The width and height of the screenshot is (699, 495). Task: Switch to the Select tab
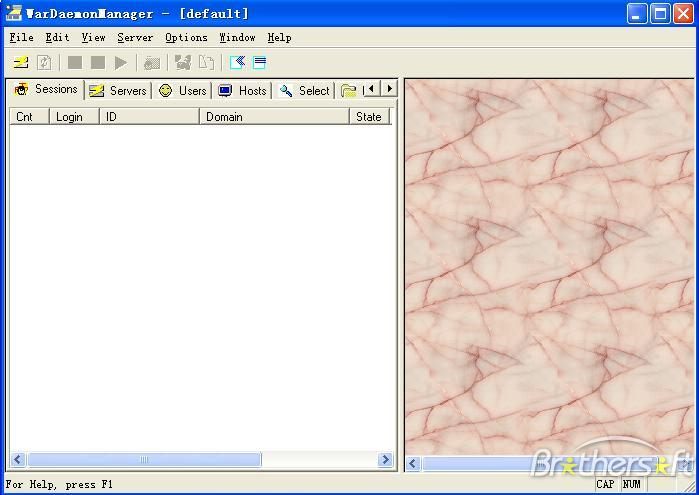pos(304,91)
